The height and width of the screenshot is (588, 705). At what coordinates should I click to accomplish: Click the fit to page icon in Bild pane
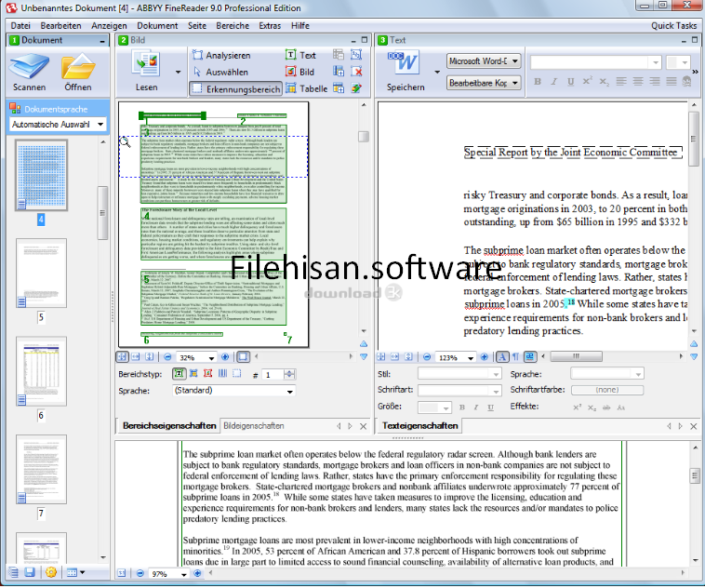pyautogui.click(x=122, y=356)
